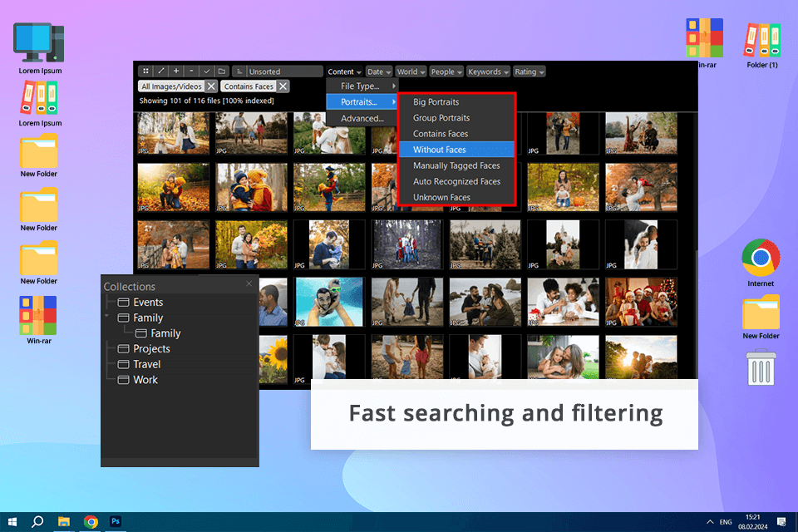Viewport: 798px width, 532px height.
Task: Select the nested Family sub-collection
Action: pyautogui.click(x=158, y=333)
